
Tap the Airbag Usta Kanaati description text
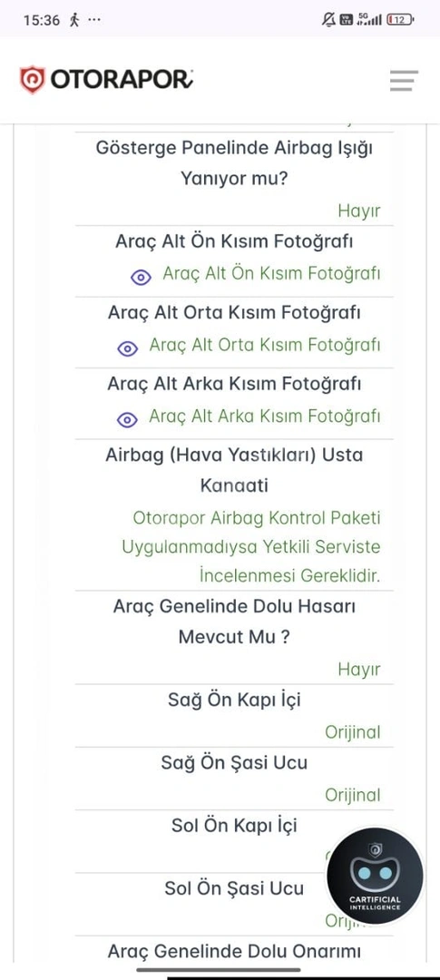251,547
